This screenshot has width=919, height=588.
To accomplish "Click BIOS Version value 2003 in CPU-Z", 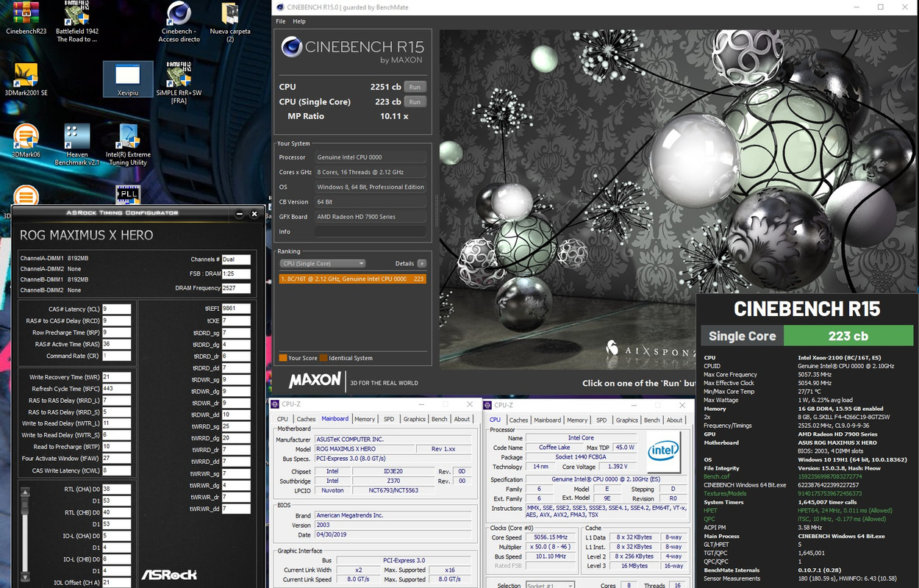I will click(393, 526).
